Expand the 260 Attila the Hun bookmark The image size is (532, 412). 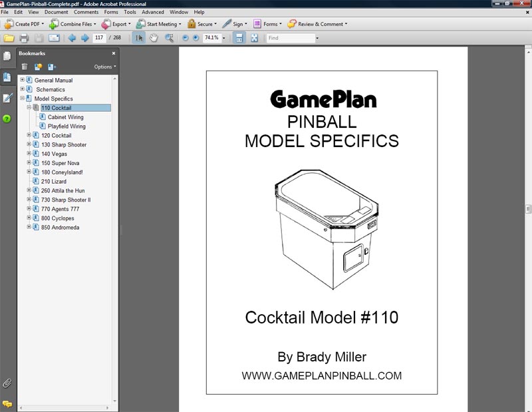click(29, 190)
